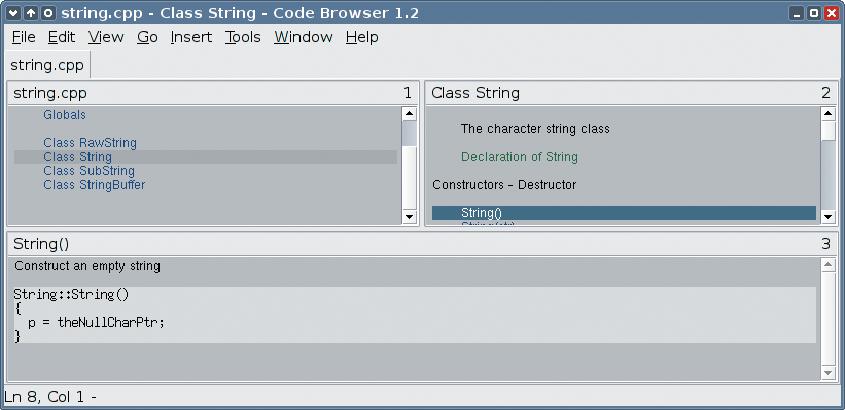
Task: Select Class SubString in the tree
Action: (x=89, y=171)
